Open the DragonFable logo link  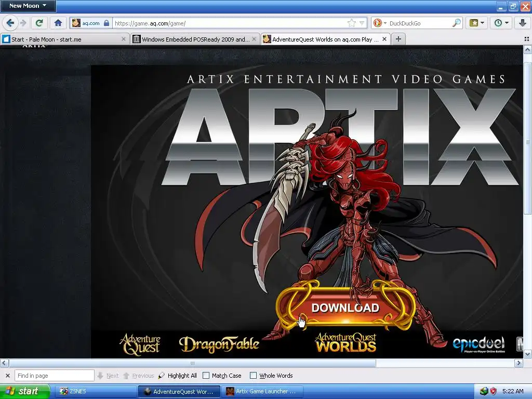tap(219, 345)
